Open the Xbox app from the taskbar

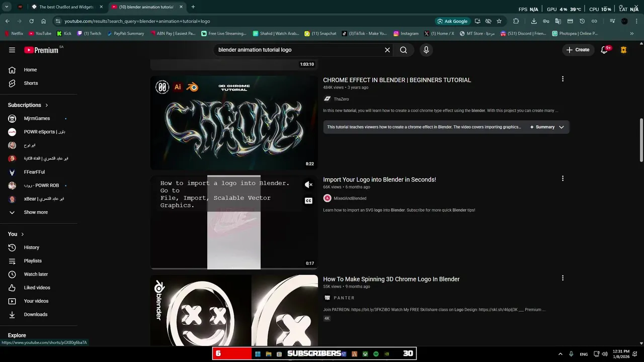365,354
